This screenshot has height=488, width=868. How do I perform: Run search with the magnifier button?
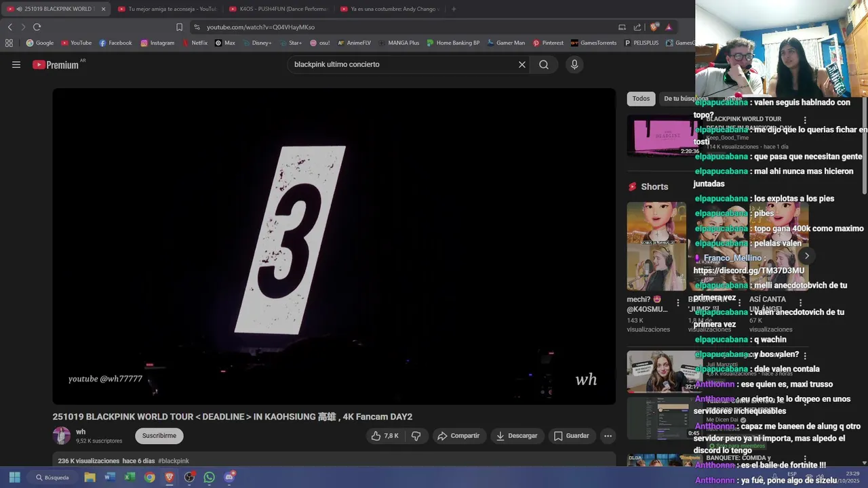[x=544, y=64]
